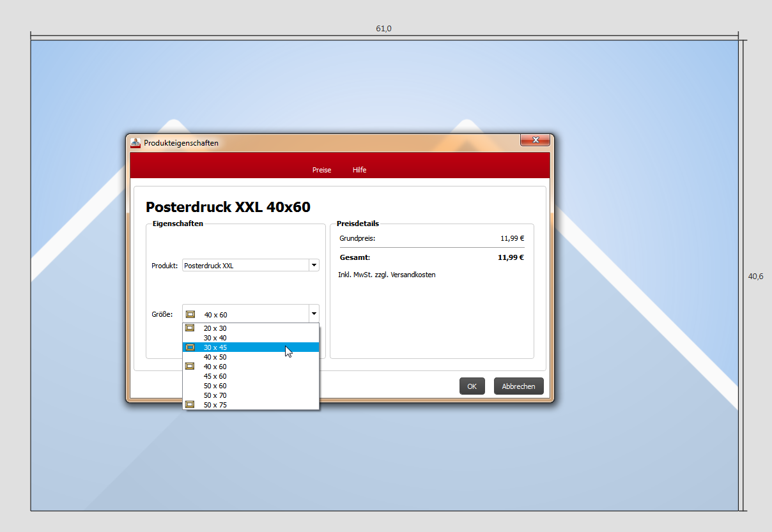Close the Produkteigenschaften dialog
772x532 pixels.
pos(535,140)
